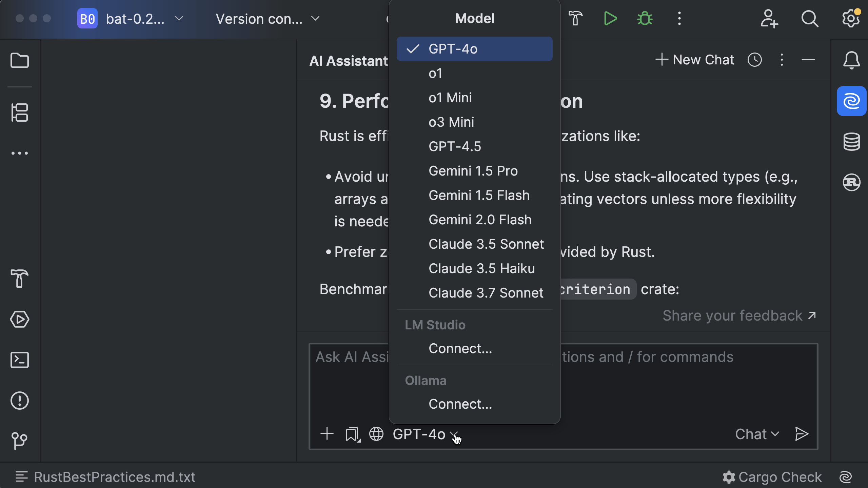Open the Structure tool window
The width and height of the screenshot is (868, 488).
[x=20, y=113]
